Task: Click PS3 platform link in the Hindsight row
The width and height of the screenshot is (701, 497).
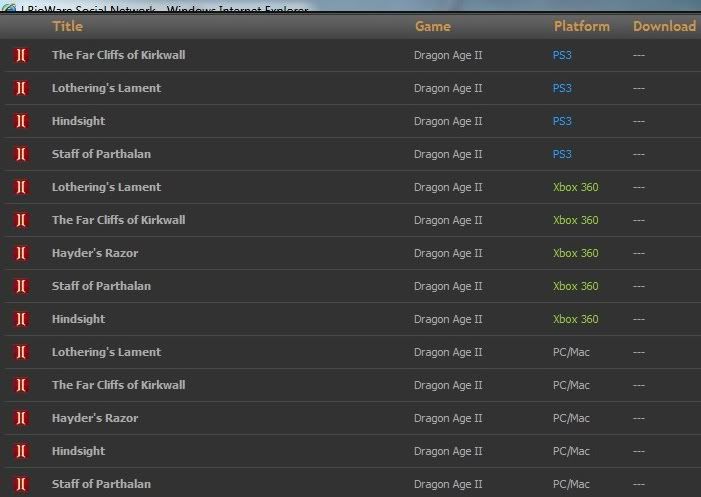Action: [x=562, y=121]
